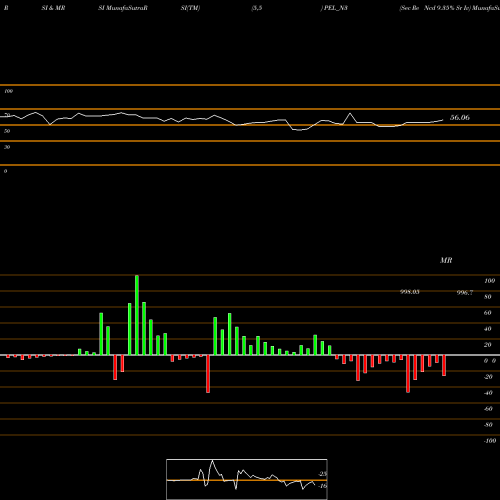Click the MR axis label -80

coord(488,425)
